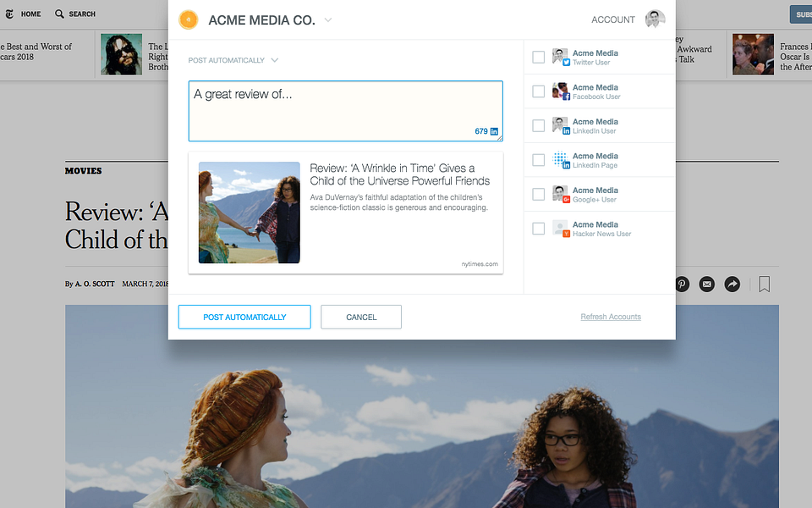Go to HOME in the site header
Image resolution: width=812 pixels, height=508 pixels.
(30, 14)
